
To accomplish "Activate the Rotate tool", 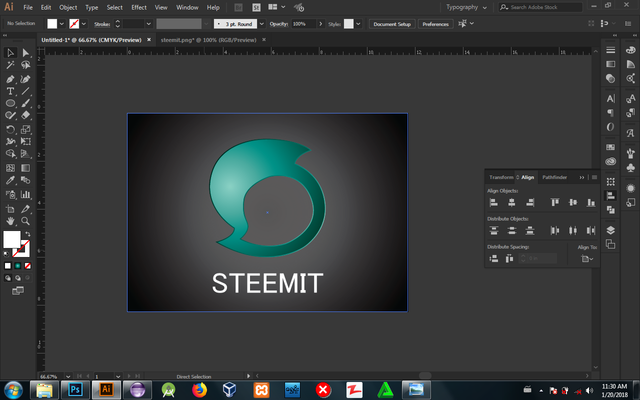I will (x=10, y=129).
